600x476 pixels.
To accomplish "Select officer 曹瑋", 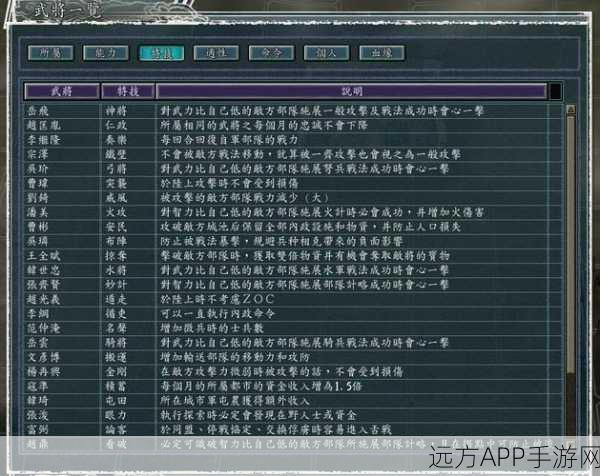I will (x=38, y=183).
